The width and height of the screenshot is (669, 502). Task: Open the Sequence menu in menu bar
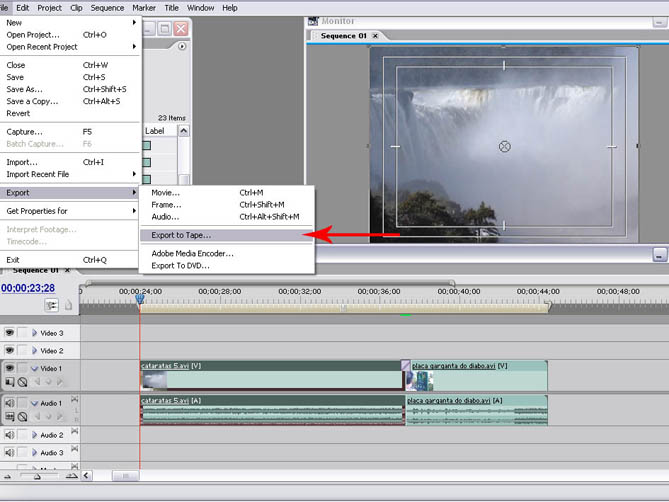[107, 7]
